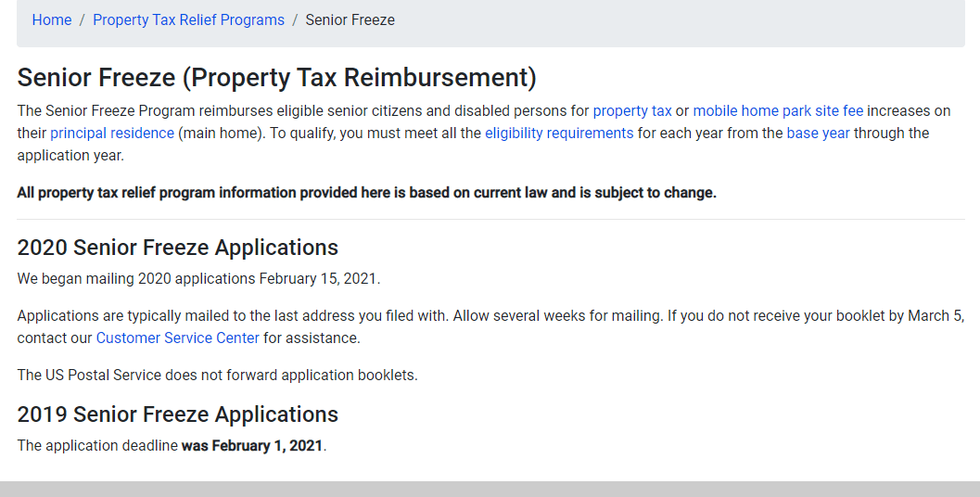Click the horizontal divider above 2020 heading
The image size is (980, 497).
(490, 219)
